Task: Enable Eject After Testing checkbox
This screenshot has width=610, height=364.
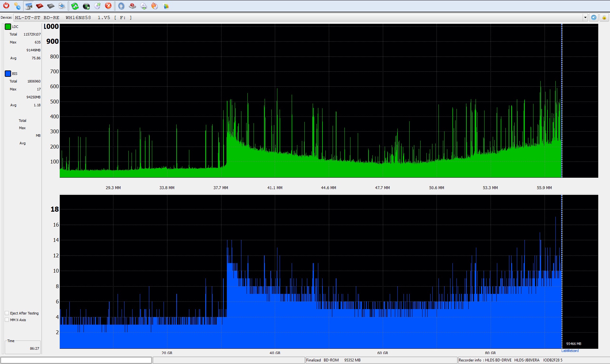Action: (7, 313)
